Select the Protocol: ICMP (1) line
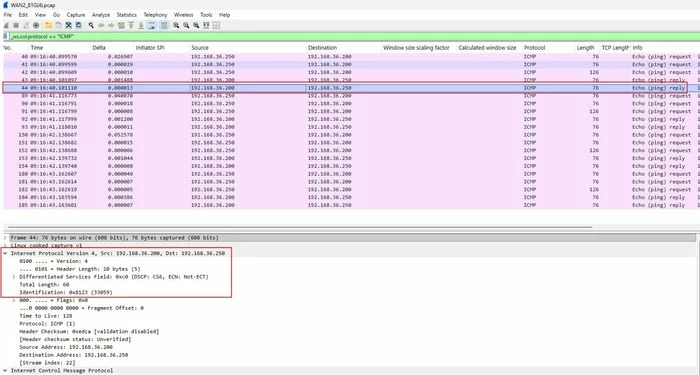 coord(47,324)
